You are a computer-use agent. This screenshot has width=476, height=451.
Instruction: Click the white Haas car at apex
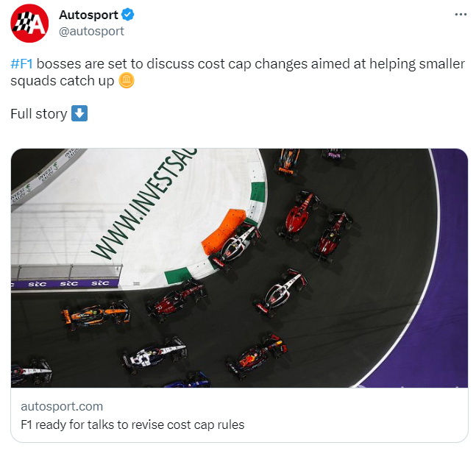pos(235,244)
